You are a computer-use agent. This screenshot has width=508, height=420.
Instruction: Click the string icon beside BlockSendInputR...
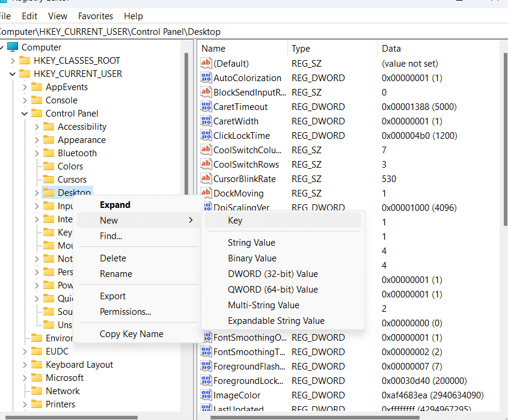pyautogui.click(x=206, y=92)
